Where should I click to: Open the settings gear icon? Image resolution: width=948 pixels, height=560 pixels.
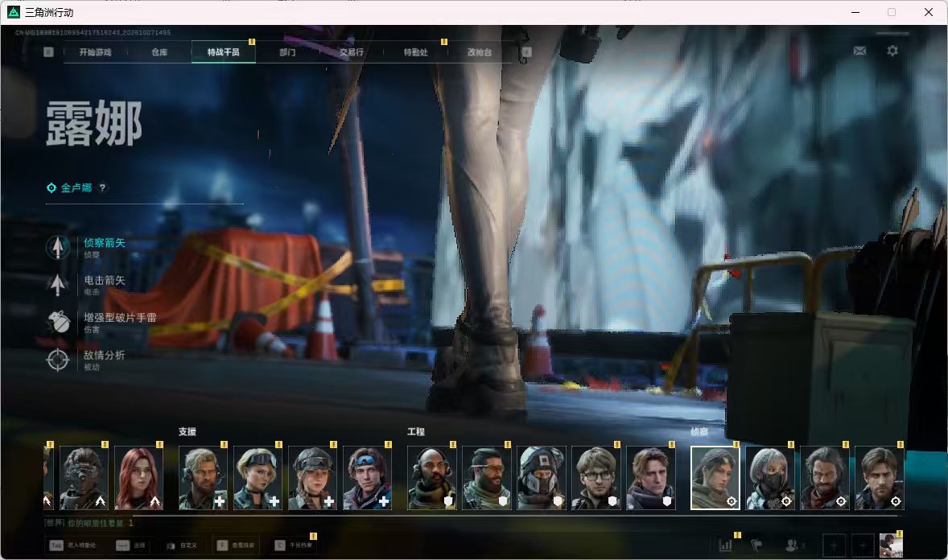(x=892, y=51)
